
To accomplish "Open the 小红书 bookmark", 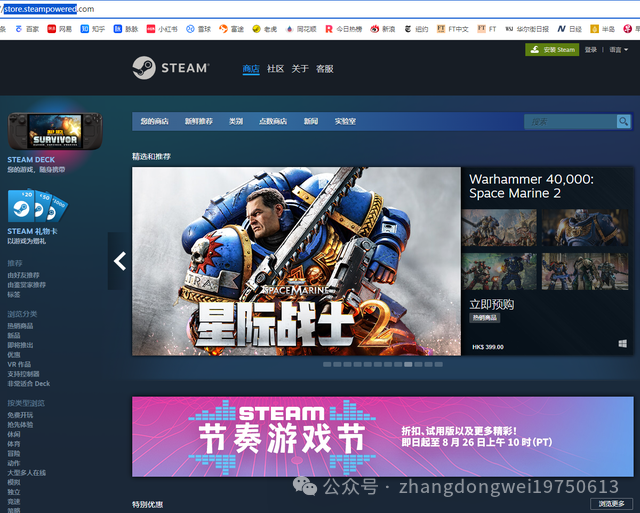I will tap(162, 29).
